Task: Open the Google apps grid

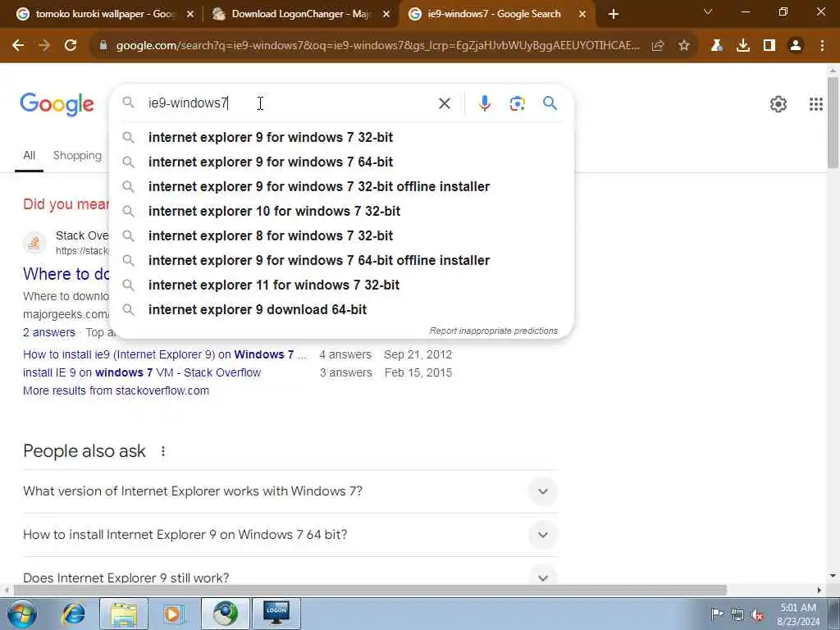Action: [815, 104]
